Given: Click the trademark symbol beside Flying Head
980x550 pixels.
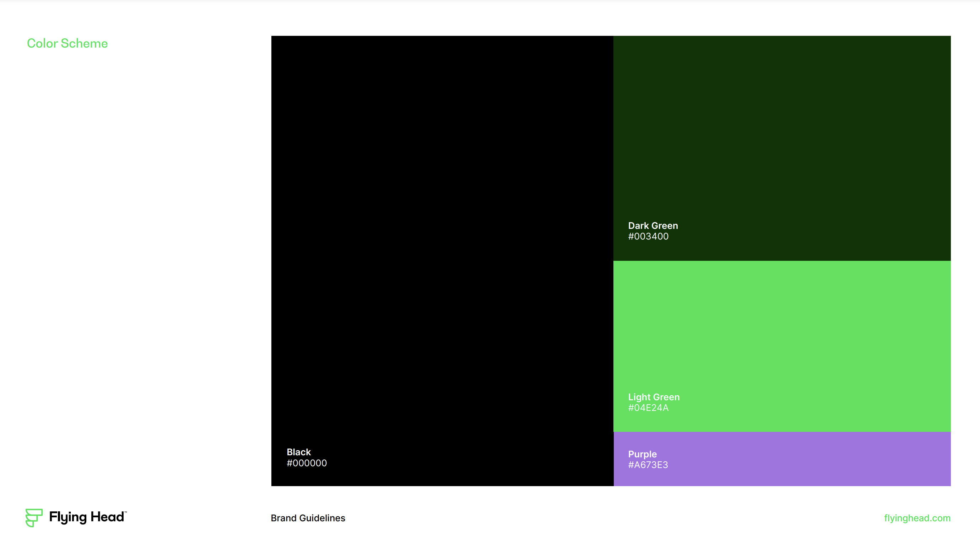Looking at the screenshot, I should coord(126,512).
